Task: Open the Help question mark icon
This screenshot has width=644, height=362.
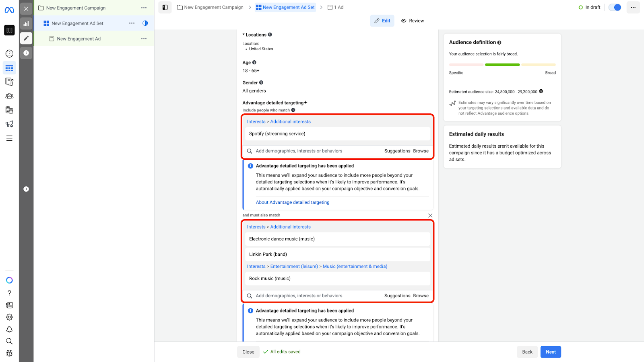Action: [9, 293]
